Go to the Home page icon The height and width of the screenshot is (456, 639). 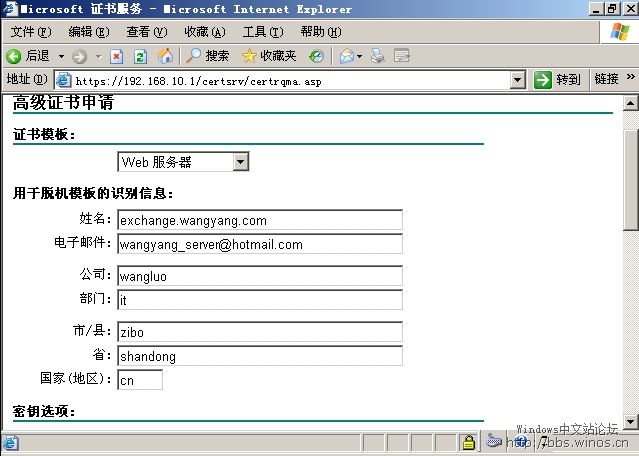(164, 56)
